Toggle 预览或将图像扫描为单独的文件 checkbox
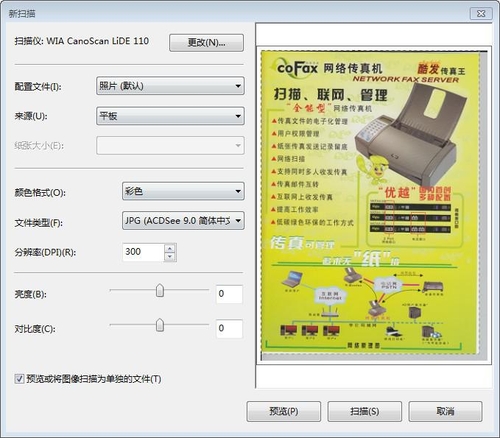Viewport: 500px width, 438px height. [19, 379]
